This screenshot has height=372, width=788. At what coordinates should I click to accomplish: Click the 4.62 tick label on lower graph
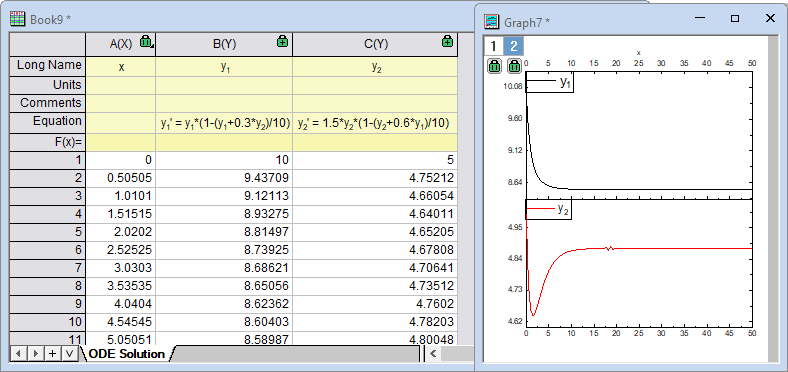pos(515,320)
